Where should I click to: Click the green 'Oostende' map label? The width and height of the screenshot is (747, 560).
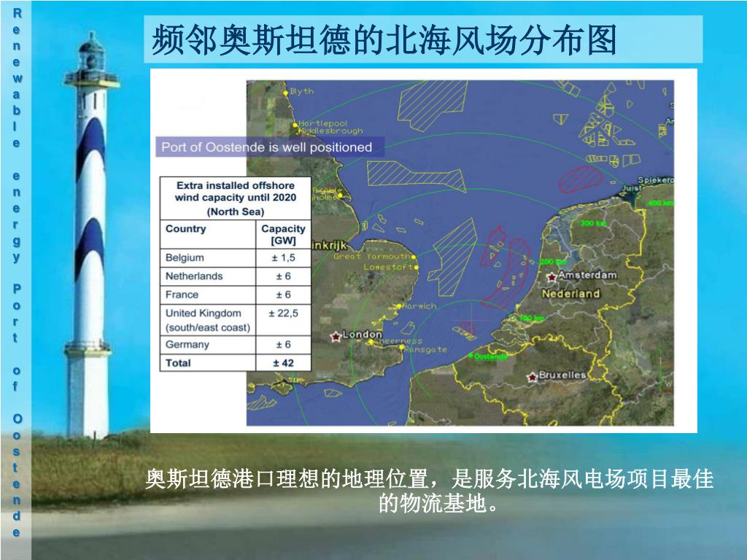491,356
